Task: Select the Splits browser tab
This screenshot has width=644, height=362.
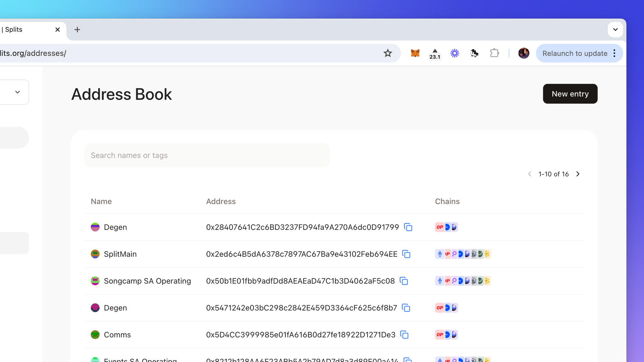Action: click(19, 30)
